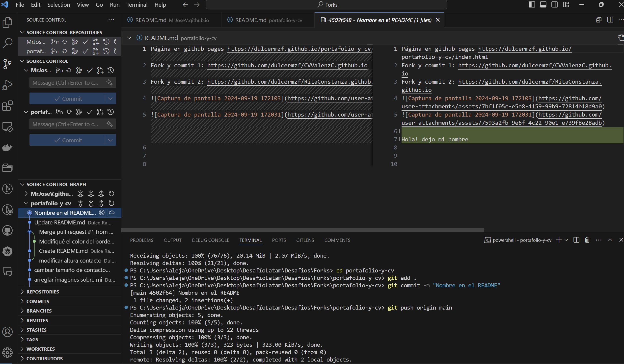The width and height of the screenshot is (624, 364).
Task: Open the Kubernetes wheel icon view
Action: (7, 251)
